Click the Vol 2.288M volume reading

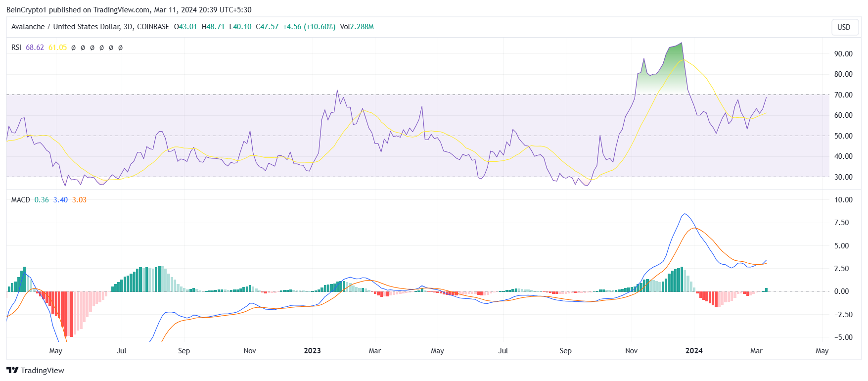357,27
